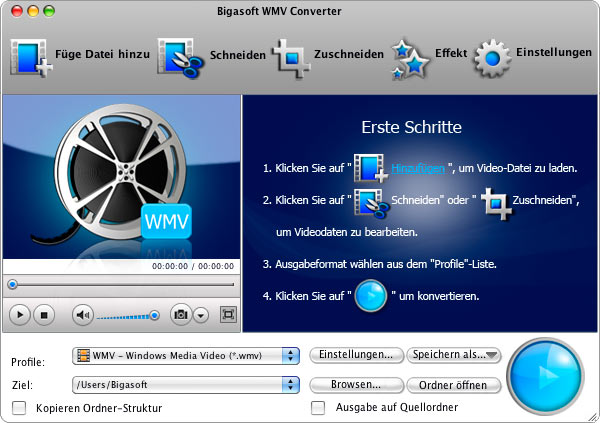Click the Füge Datei hinzu film-plus icon
This screenshot has width=600, height=423.
[31, 57]
